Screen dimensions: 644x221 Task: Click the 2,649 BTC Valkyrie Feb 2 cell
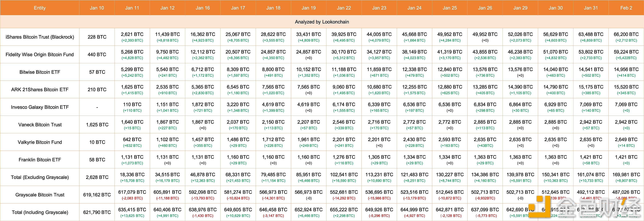626,142
